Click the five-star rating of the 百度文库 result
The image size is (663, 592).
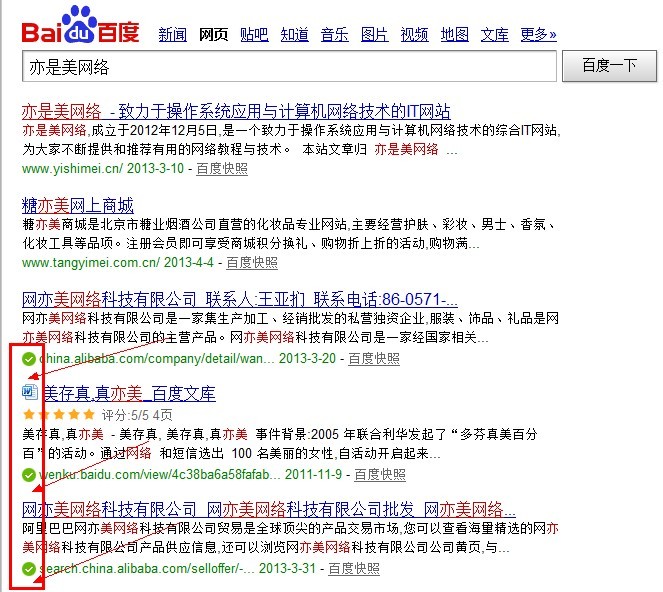click(59, 414)
